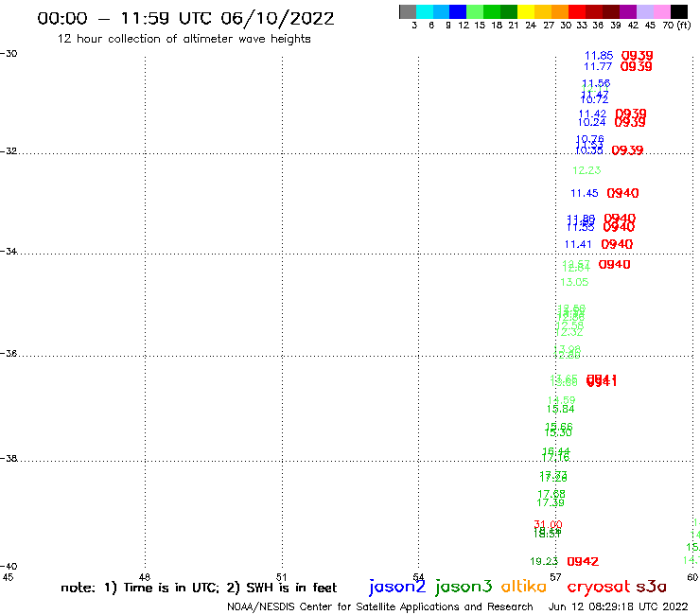Click the wave height value 15.84

point(561,409)
